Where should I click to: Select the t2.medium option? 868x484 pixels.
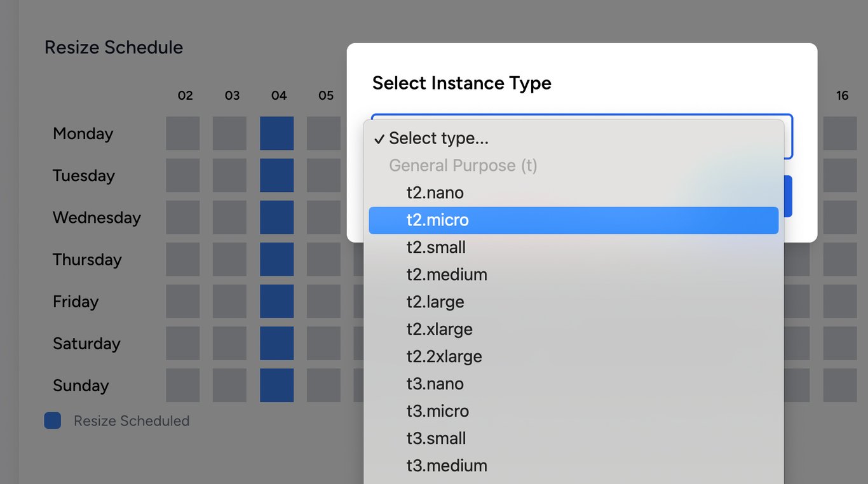tap(447, 274)
